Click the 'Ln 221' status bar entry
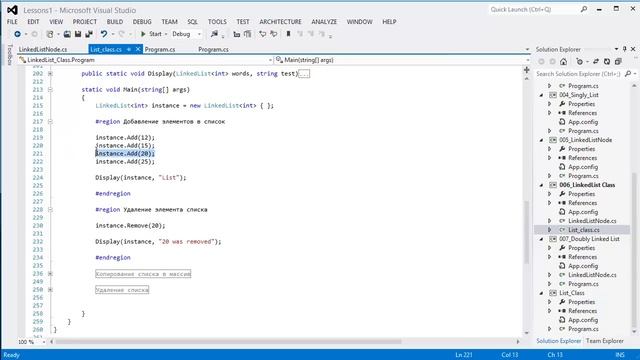This screenshot has height=360, width=640. pyautogui.click(x=464, y=355)
